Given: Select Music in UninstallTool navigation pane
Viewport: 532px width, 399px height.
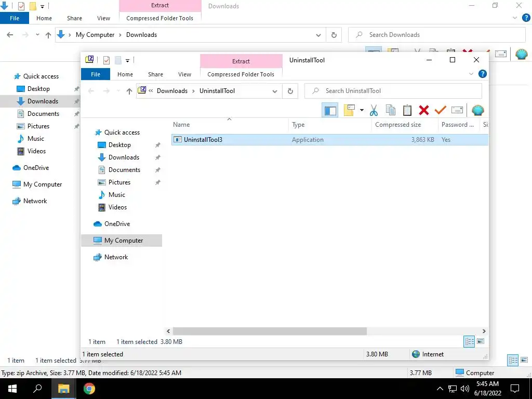Looking at the screenshot, I should [x=117, y=195].
